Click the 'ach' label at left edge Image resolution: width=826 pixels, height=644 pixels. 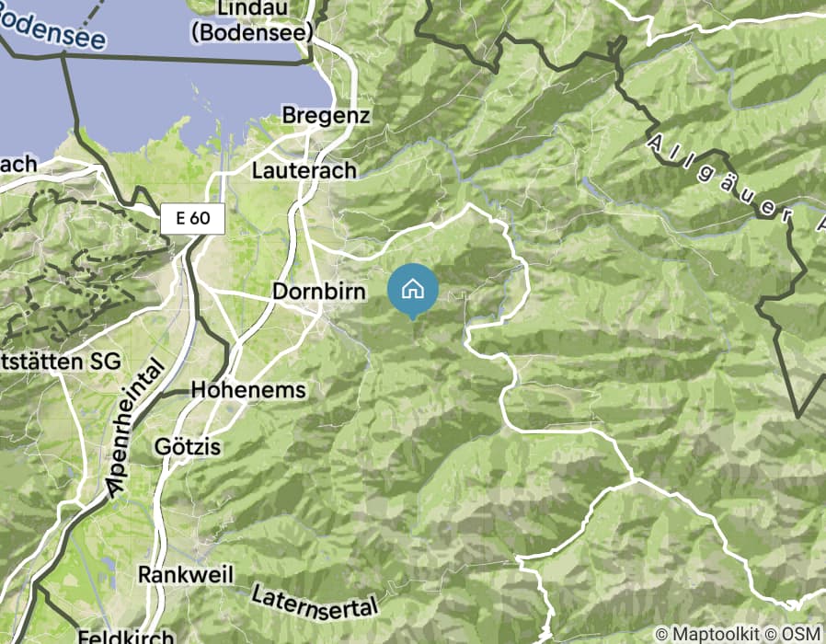coord(18,165)
